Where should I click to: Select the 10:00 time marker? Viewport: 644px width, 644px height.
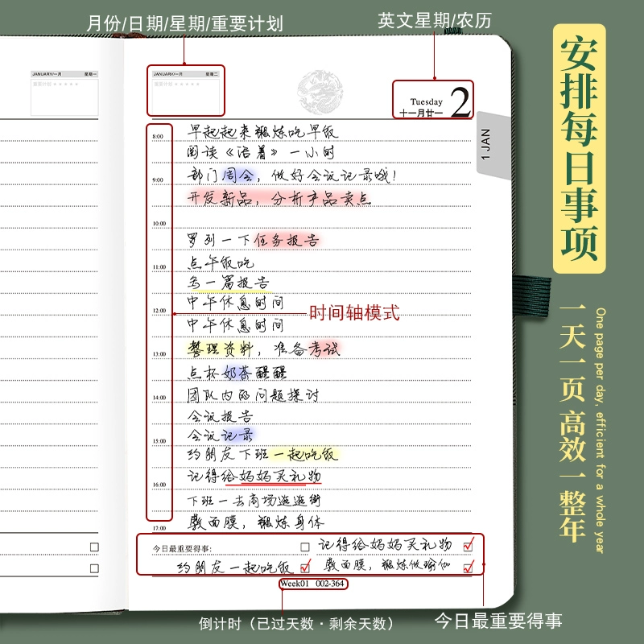pyautogui.click(x=159, y=224)
